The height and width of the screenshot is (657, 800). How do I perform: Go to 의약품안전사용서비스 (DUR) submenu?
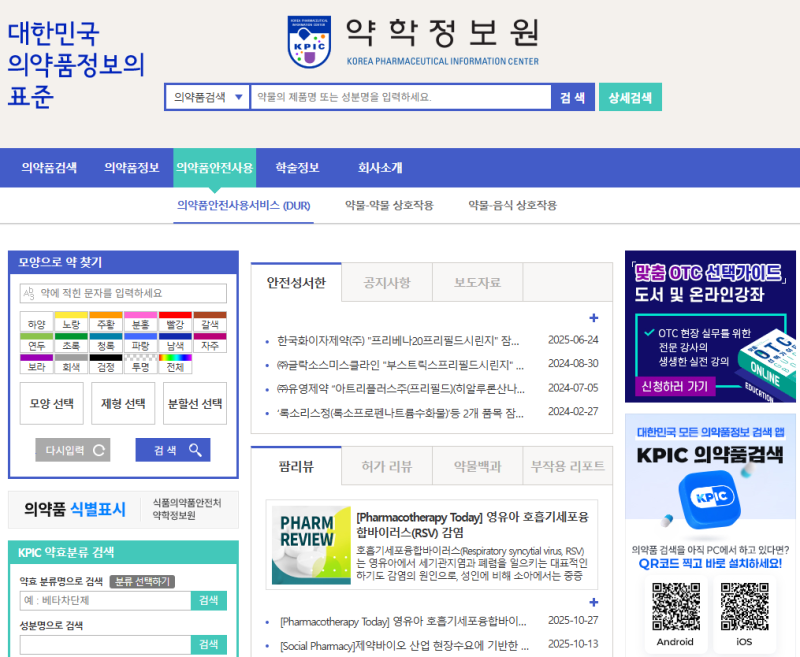(x=243, y=206)
